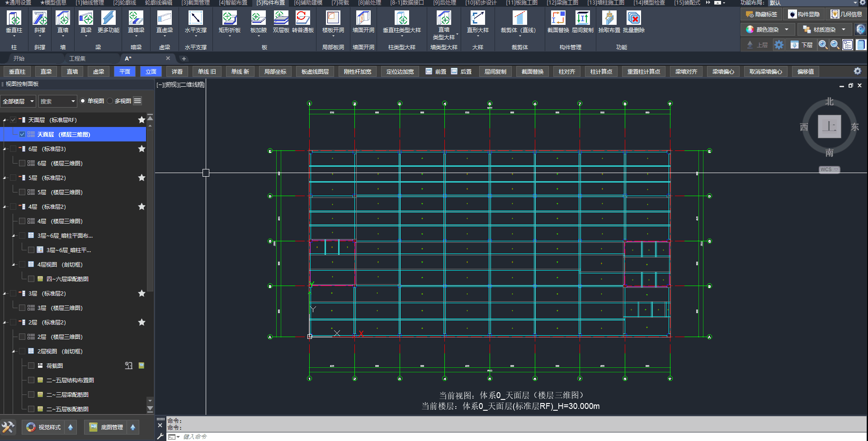Check the 6层 (楼层三维图) checkbox

[x=22, y=164]
